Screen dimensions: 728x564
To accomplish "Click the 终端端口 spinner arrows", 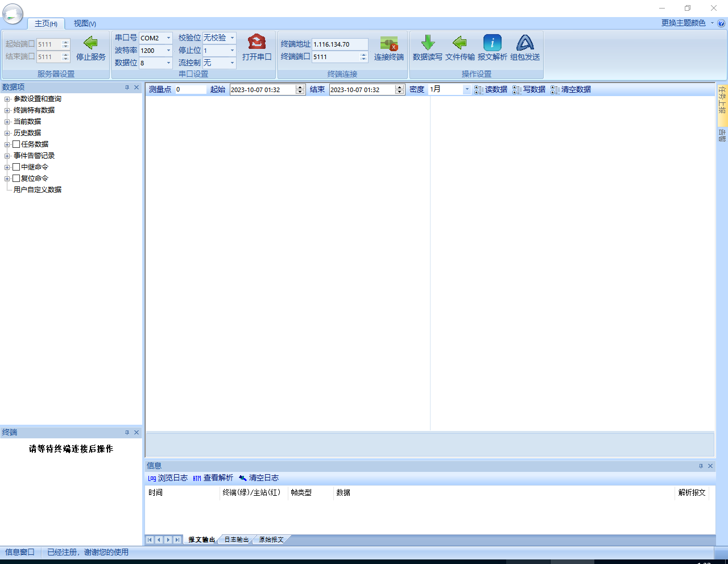I will tap(364, 57).
